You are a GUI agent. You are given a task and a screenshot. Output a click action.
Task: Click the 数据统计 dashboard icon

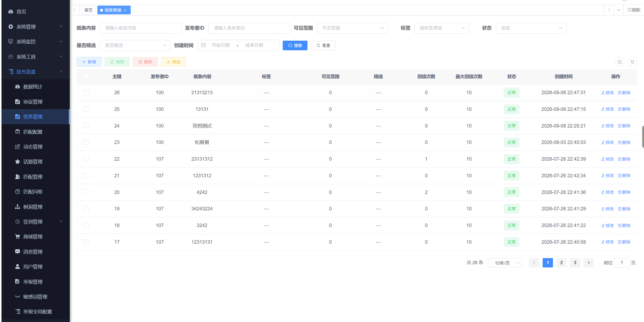pos(17,87)
